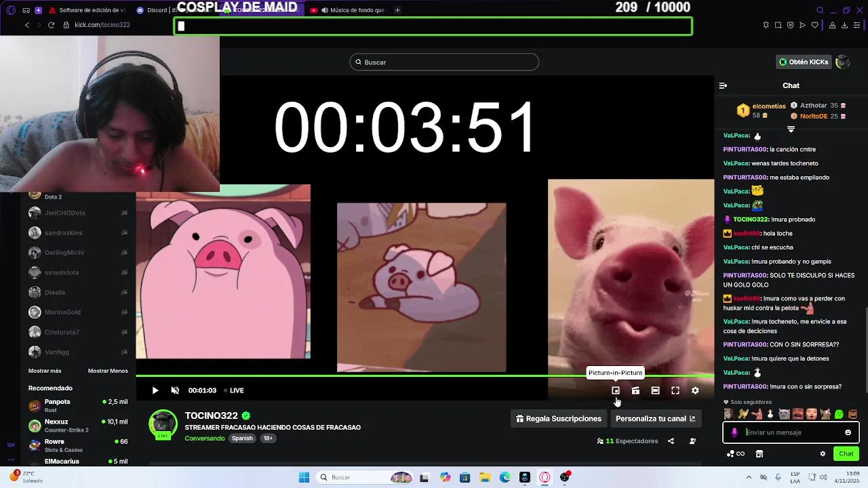
Task: Click Mostrar Menos in sidebar
Action: [108, 371]
